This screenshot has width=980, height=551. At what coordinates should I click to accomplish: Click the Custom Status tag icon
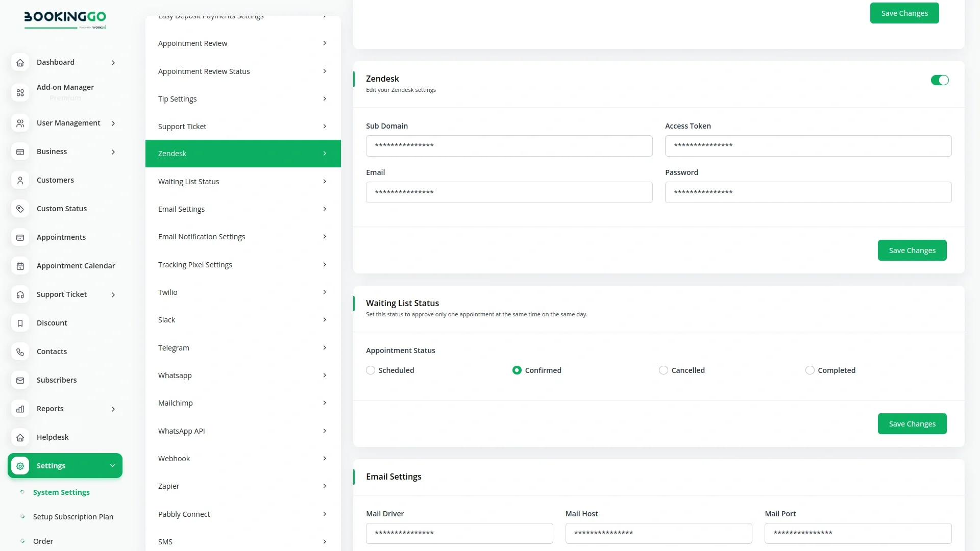20,209
